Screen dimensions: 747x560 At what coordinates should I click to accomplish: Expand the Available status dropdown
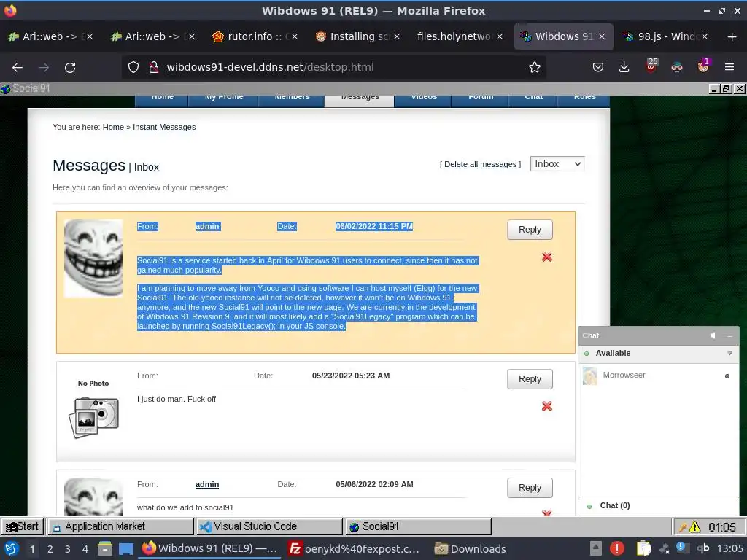pyautogui.click(x=729, y=354)
